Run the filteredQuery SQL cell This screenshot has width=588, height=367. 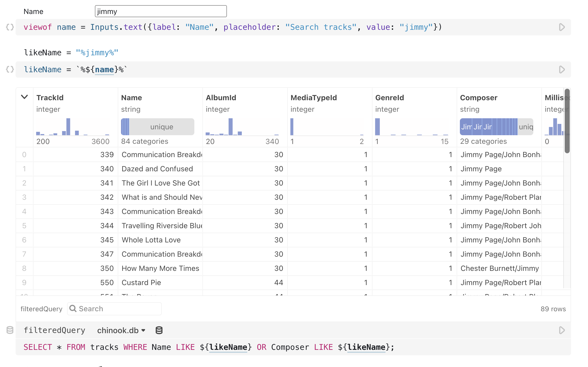(562, 330)
